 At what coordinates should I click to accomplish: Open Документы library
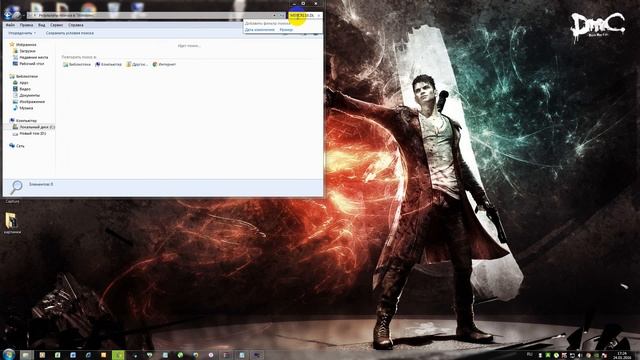point(30,95)
